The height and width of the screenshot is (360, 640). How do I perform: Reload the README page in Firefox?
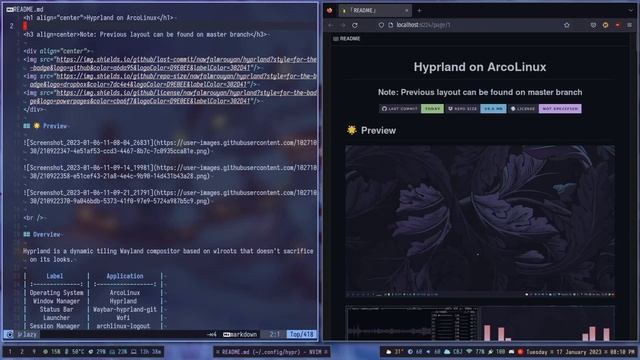pos(355,25)
